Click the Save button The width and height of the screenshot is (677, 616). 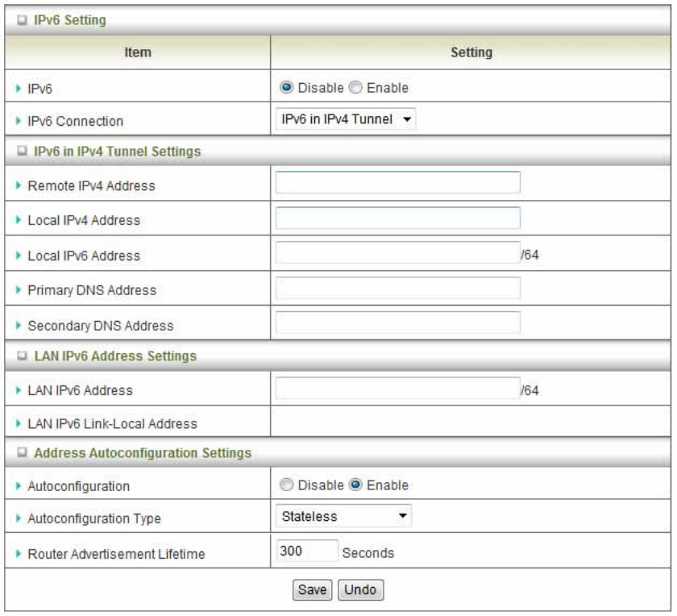tap(316, 589)
